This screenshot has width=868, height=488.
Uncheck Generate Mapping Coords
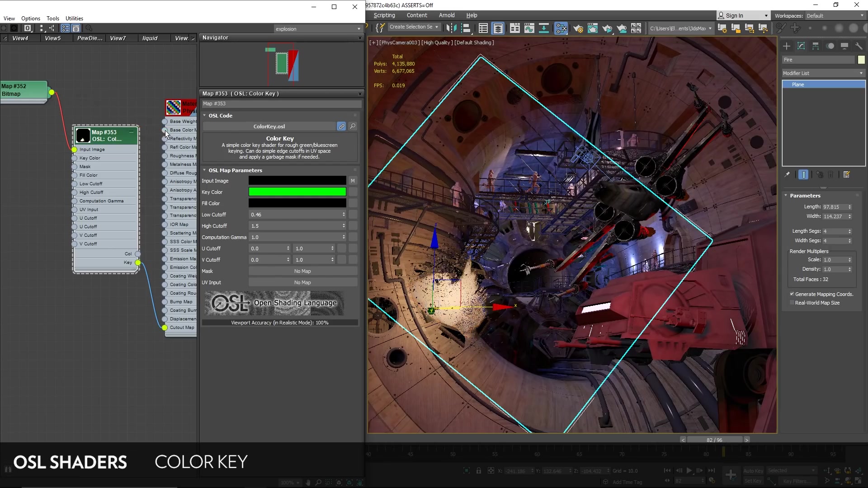(x=792, y=294)
